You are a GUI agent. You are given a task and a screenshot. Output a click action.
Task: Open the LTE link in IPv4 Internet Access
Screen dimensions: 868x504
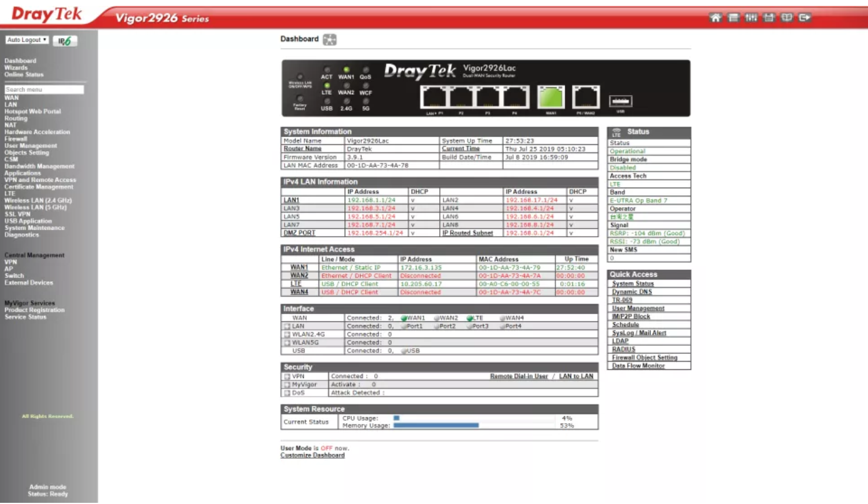click(296, 284)
